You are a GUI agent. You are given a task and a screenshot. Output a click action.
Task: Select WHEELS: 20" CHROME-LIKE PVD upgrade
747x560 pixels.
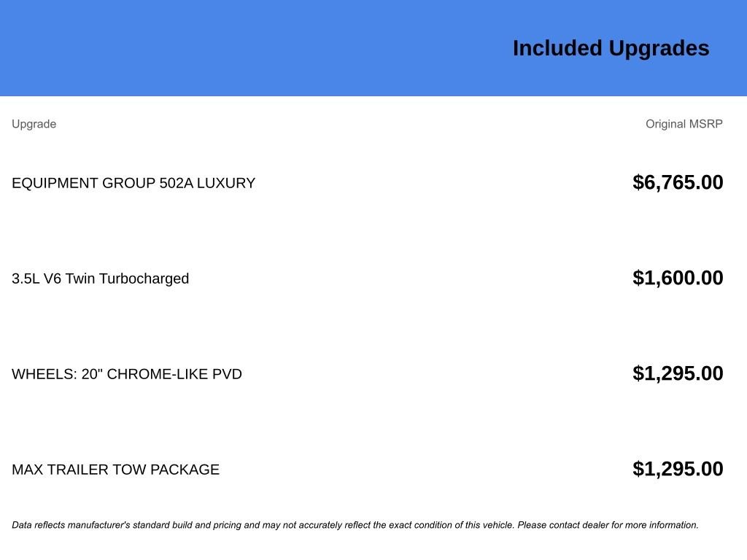tap(127, 374)
